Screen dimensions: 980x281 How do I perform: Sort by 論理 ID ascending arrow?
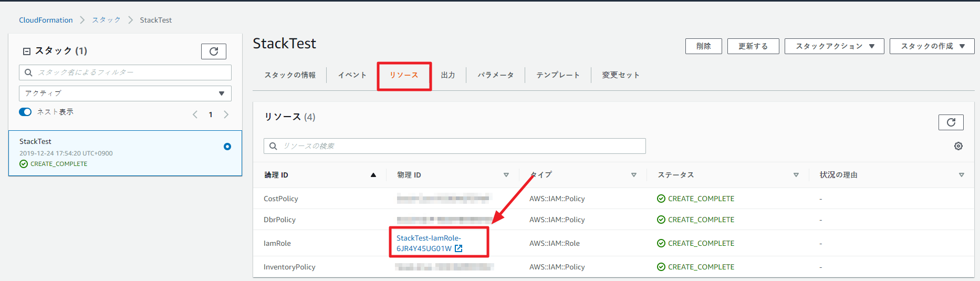(x=373, y=175)
